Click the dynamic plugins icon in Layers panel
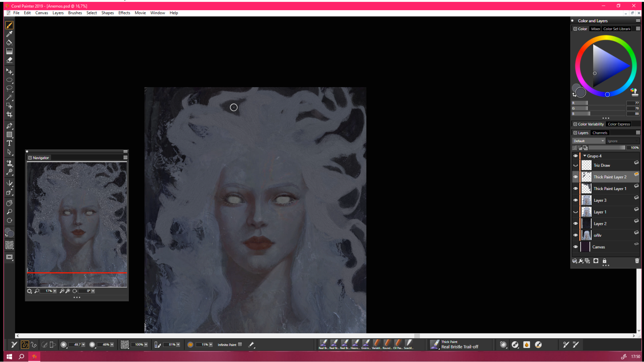Viewport: 644px width, 362px height. click(x=581, y=261)
